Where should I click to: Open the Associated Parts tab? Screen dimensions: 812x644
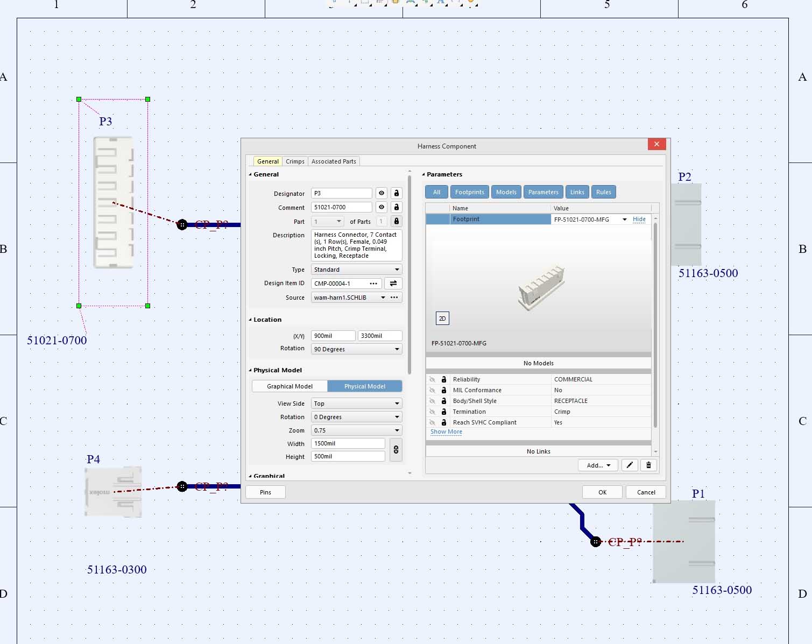(334, 161)
